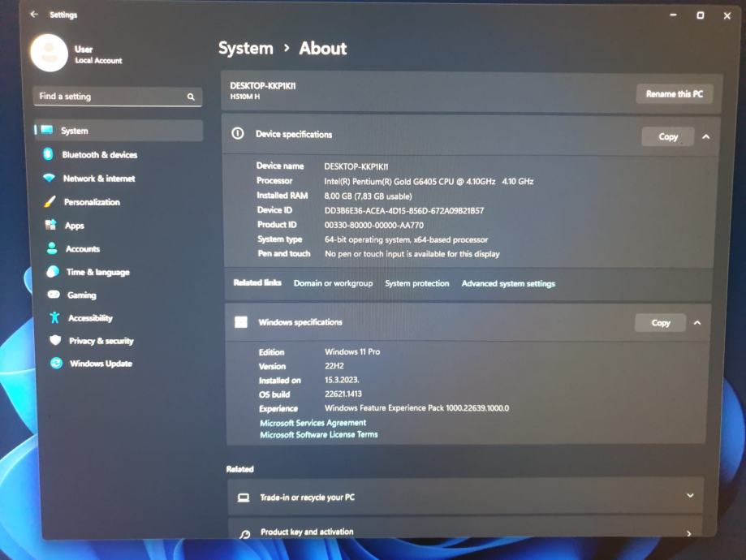Viewport: 746px width, 560px height.
Task: Open System protection link
Action: (416, 283)
